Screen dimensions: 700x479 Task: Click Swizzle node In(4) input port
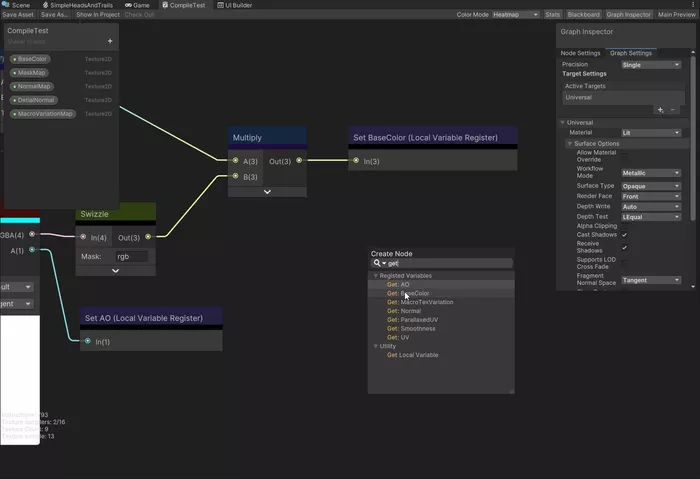click(x=83, y=237)
